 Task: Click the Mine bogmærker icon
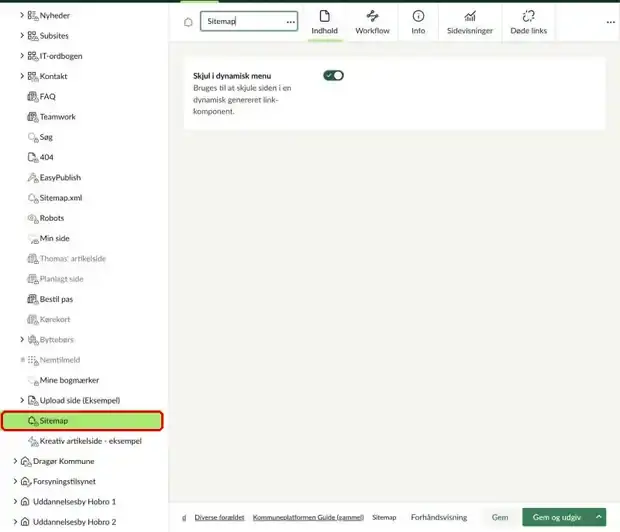pyautogui.click(x=33, y=381)
